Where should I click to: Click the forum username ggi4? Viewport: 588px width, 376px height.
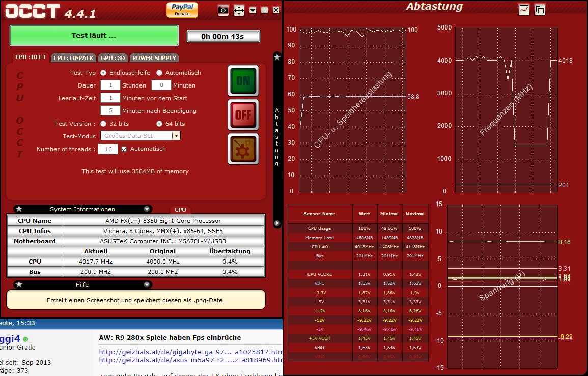coord(10,338)
